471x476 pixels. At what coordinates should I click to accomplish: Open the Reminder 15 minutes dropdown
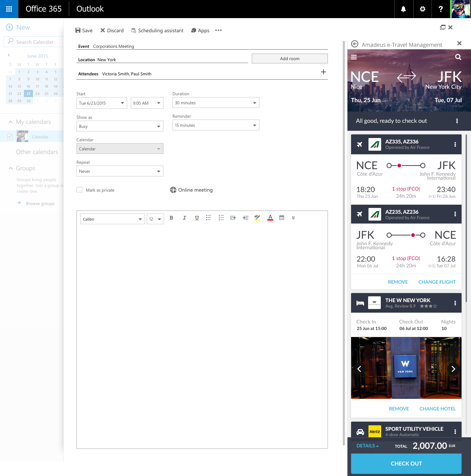point(216,125)
